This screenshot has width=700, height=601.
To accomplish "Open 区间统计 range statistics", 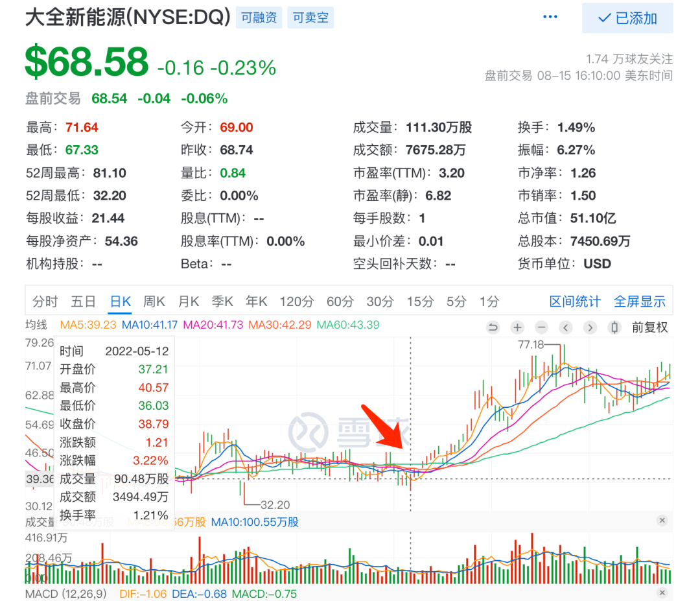I will pos(575,301).
